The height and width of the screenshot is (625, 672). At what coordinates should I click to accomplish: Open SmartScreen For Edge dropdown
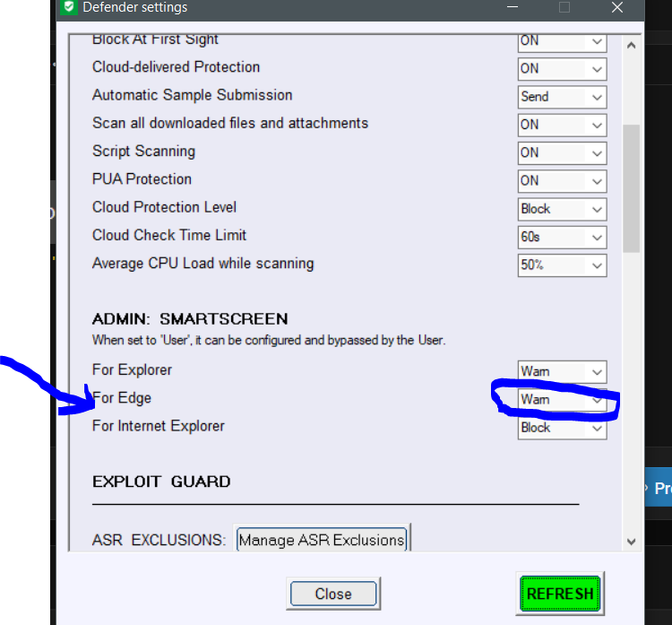562,400
